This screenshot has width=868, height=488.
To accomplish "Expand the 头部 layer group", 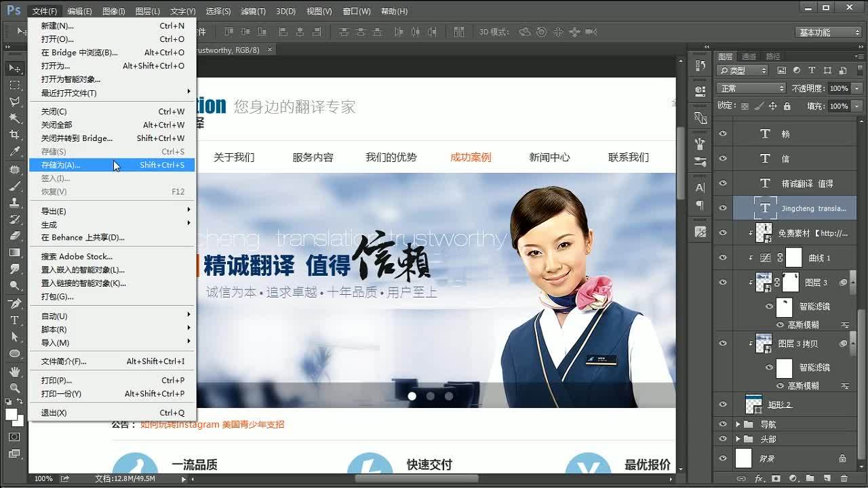I will tap(740, 438).
